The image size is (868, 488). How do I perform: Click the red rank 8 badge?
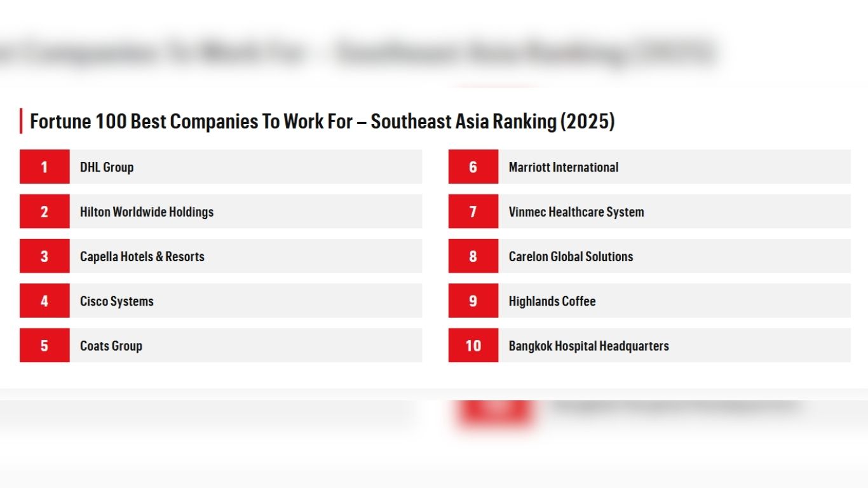pos(473,256)
